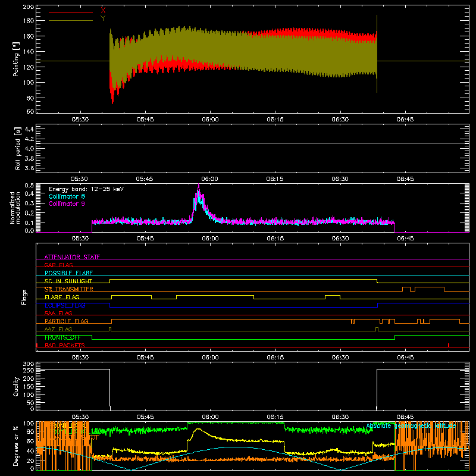This screenshot has height=476, width=476.
Task: Click the 0.5 tick on modulation axis
Action: pos(29,186)
